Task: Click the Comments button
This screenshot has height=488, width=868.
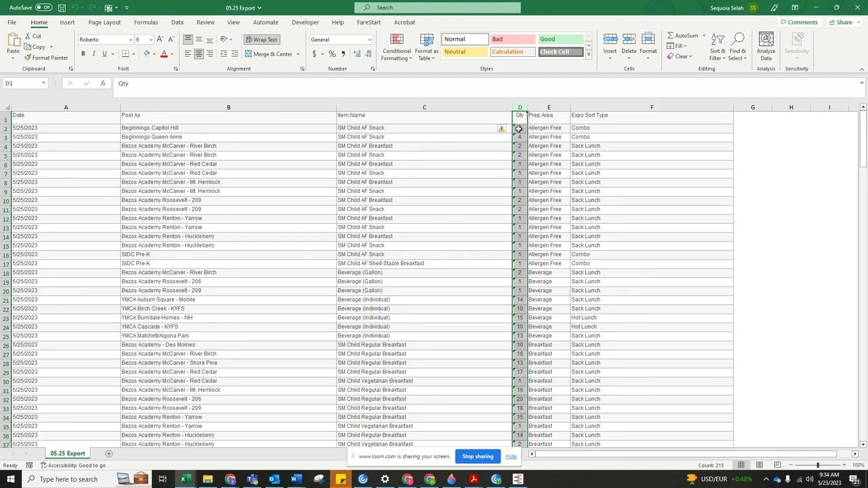Action: tap(800, 22)
